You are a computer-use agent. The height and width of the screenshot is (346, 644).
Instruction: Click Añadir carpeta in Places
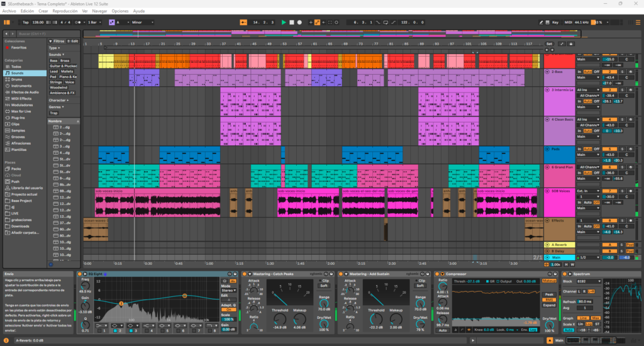(x=25, y=233)
